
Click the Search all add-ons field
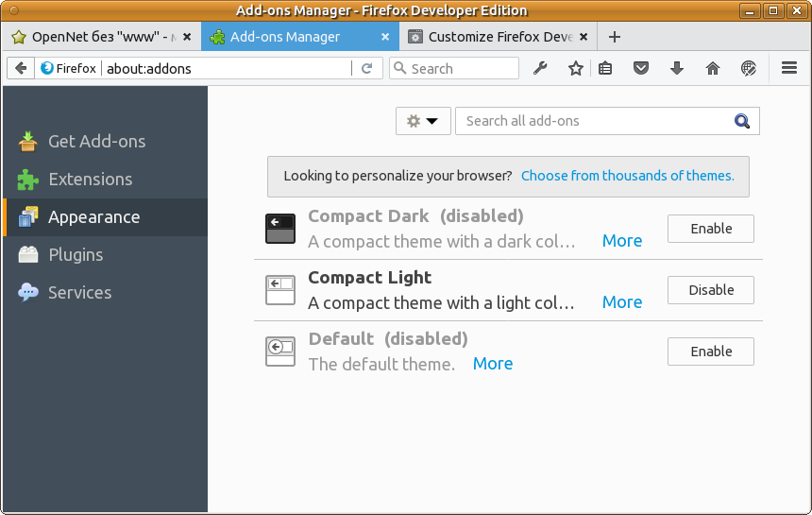595,121
